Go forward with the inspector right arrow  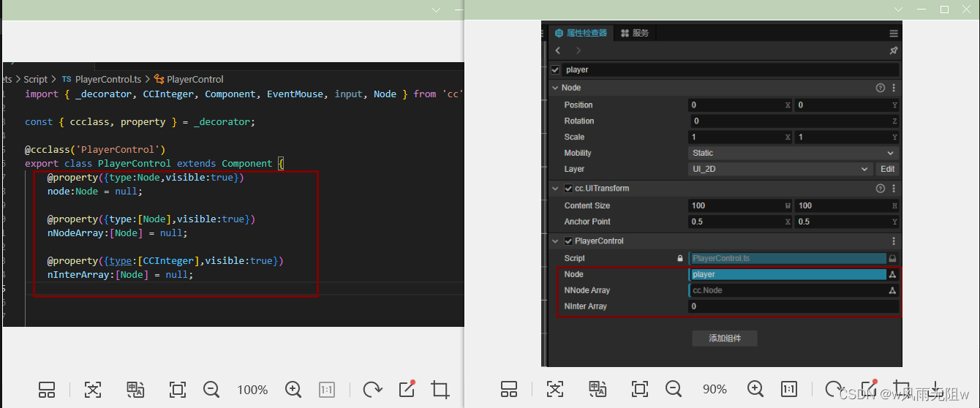click(x=578, y=50)
